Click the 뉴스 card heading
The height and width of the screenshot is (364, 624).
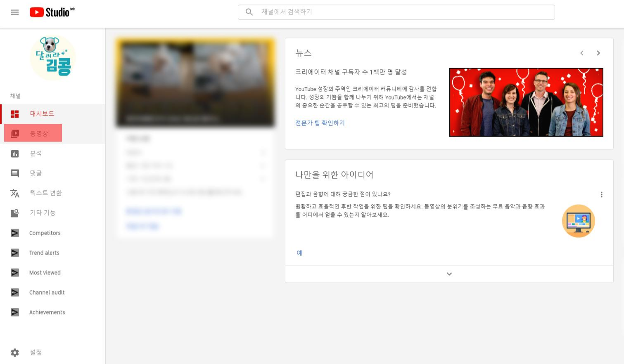pyautogui.click(x=304, y=53)
